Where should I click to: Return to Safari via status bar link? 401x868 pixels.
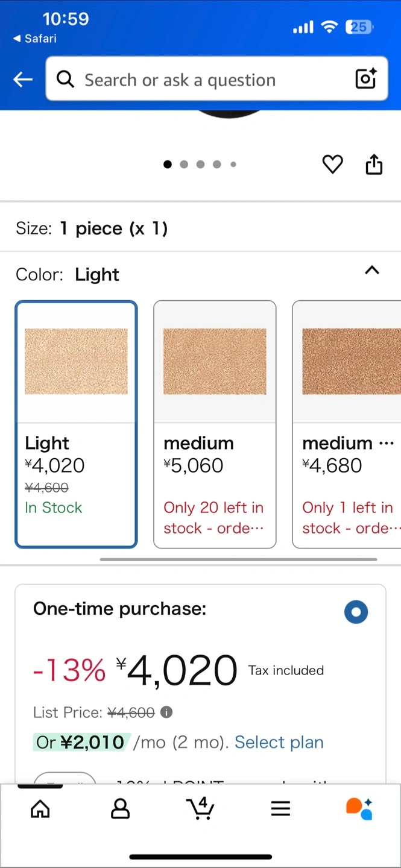click(34, 39)
